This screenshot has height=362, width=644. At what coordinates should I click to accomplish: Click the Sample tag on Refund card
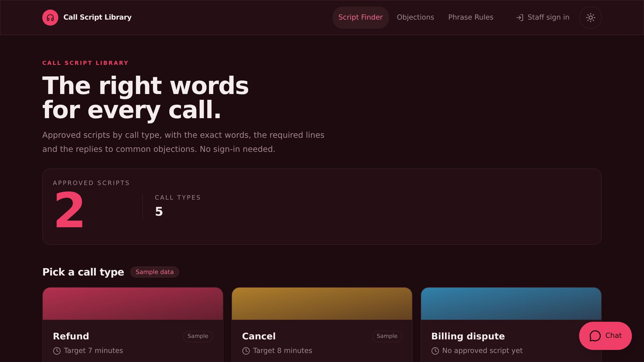pyautogui.click(x=198, y=336)
